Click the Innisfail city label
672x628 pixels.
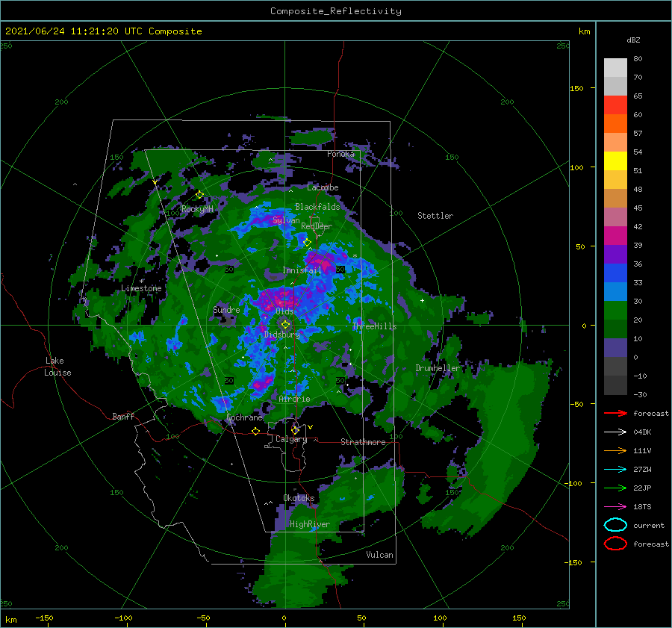point(302,270)
